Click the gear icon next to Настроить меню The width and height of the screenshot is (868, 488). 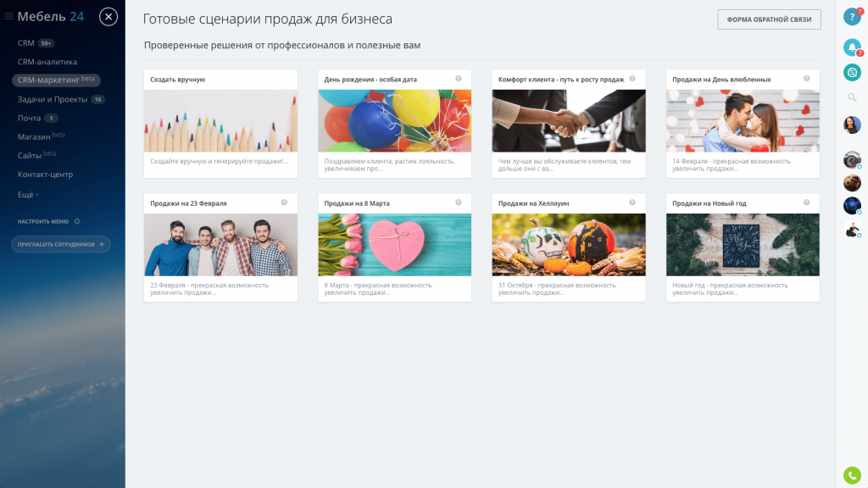point(77,221)
